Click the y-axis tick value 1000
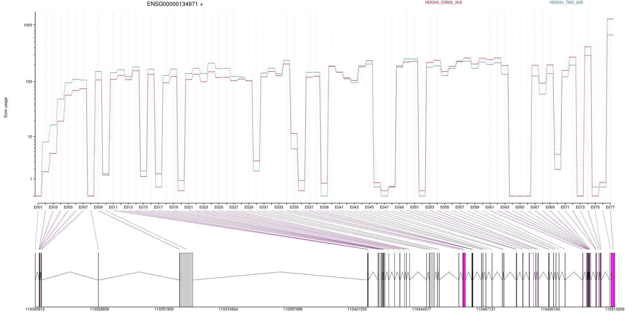This screenshot has width=644, height=322. coord(28,25)
